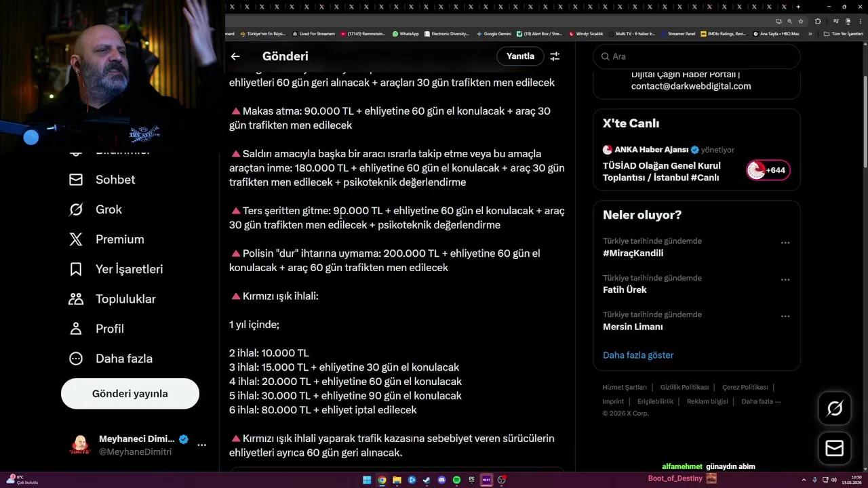Screen dimensions: 868x488
Task: Click the zoom magnifier in address bar
Action: pos(789,21)
